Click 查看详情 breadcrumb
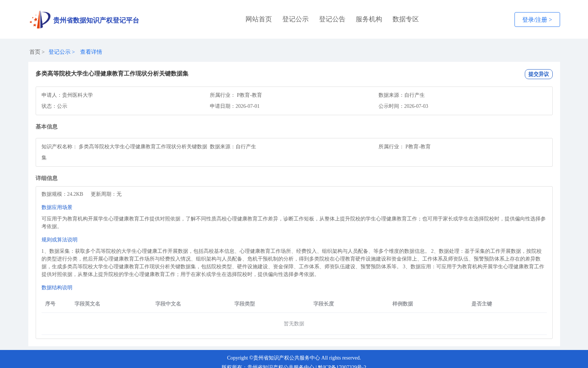The image size is (588, 368). [91, 52]
